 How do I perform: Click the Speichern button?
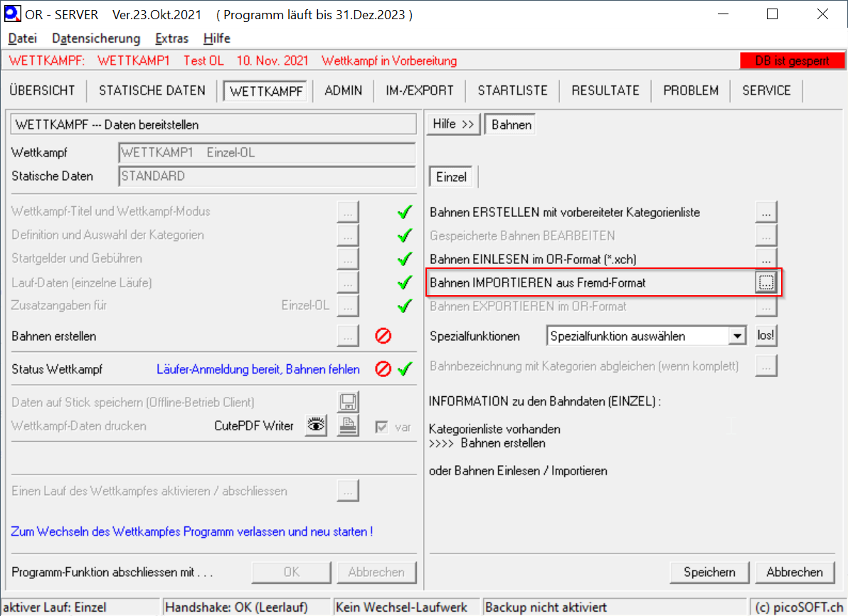709,572
